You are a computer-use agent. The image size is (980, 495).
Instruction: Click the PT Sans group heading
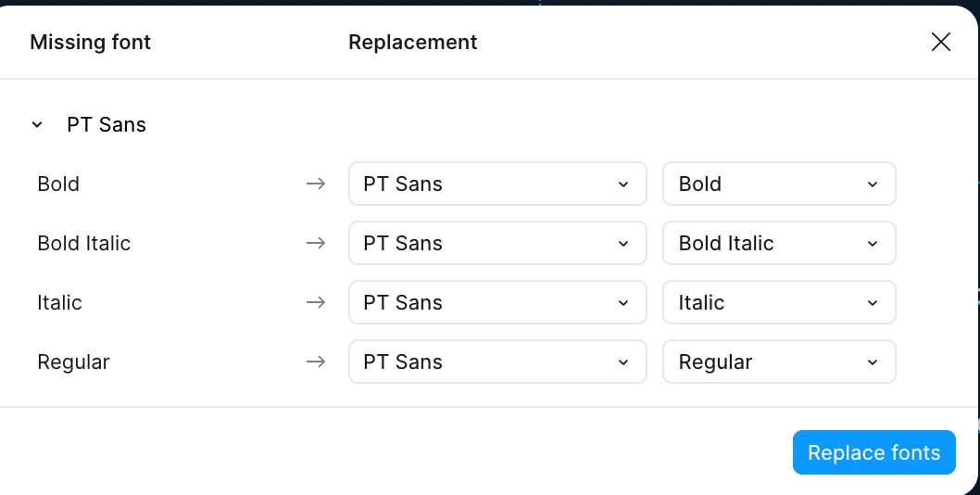(107, 124)
